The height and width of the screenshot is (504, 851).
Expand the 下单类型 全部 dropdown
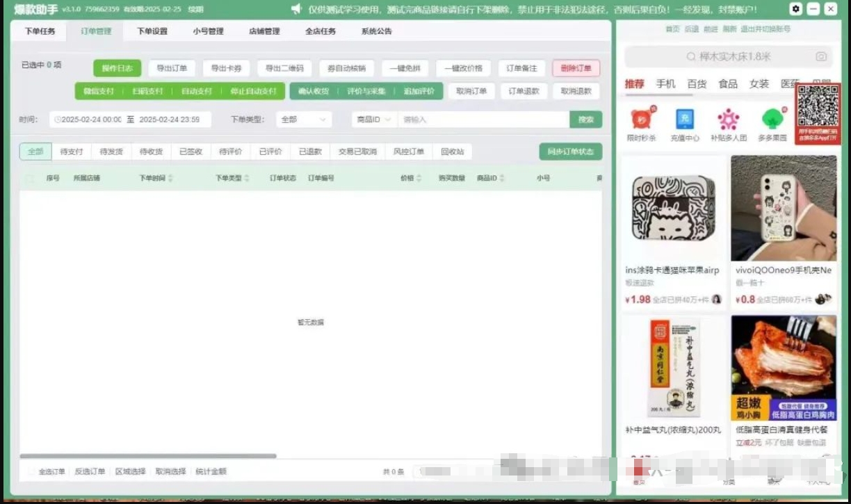tap(304, 120)
